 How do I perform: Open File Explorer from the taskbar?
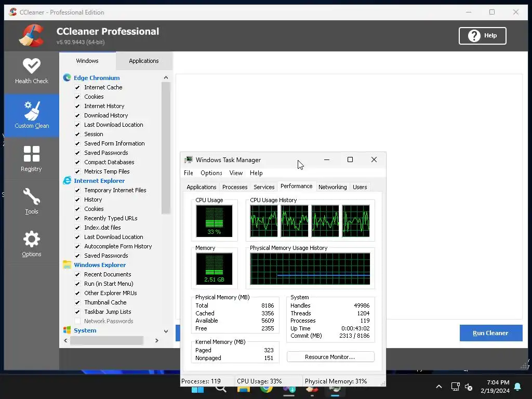[244, 389]
